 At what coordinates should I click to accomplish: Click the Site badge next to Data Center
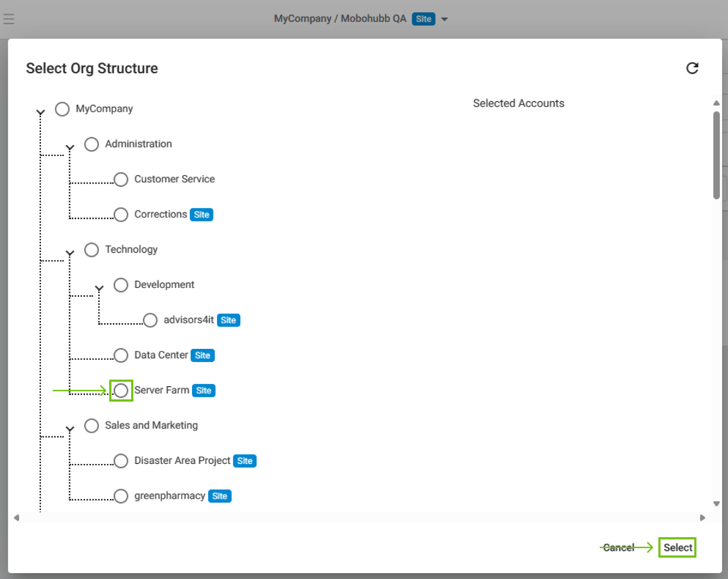(x=202, y=355)
